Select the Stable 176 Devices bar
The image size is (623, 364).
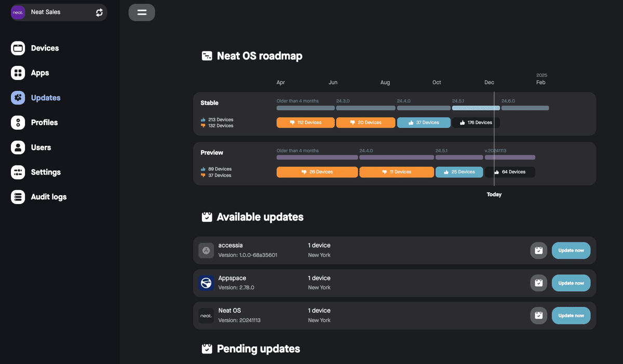pyautogui.click(x=476, y=123)
